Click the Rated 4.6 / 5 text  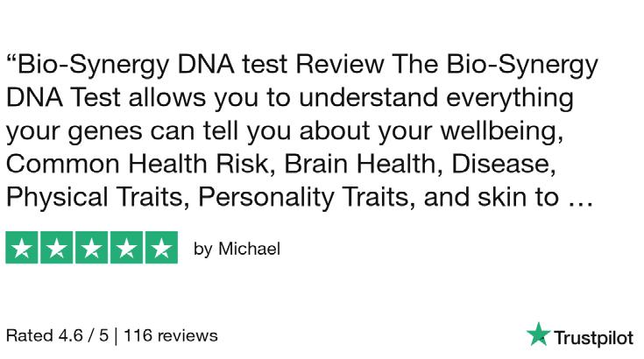[60, 335]
